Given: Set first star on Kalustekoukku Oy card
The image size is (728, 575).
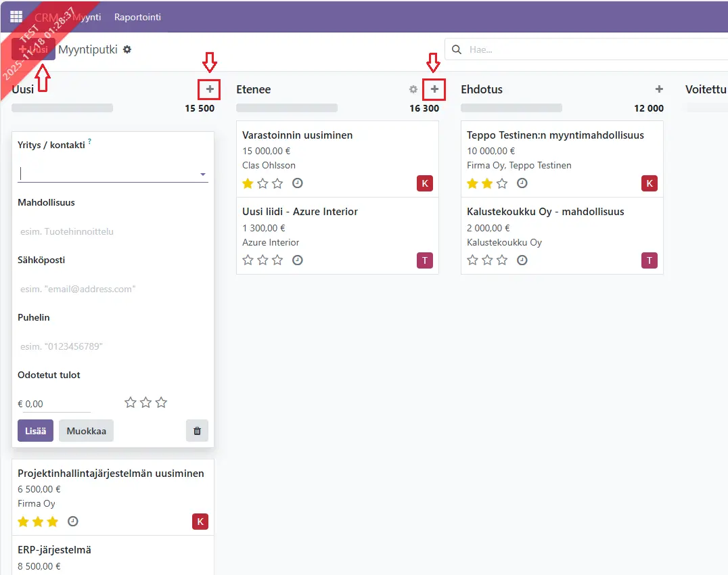Looking at the screenshot, I should [472, 260].
